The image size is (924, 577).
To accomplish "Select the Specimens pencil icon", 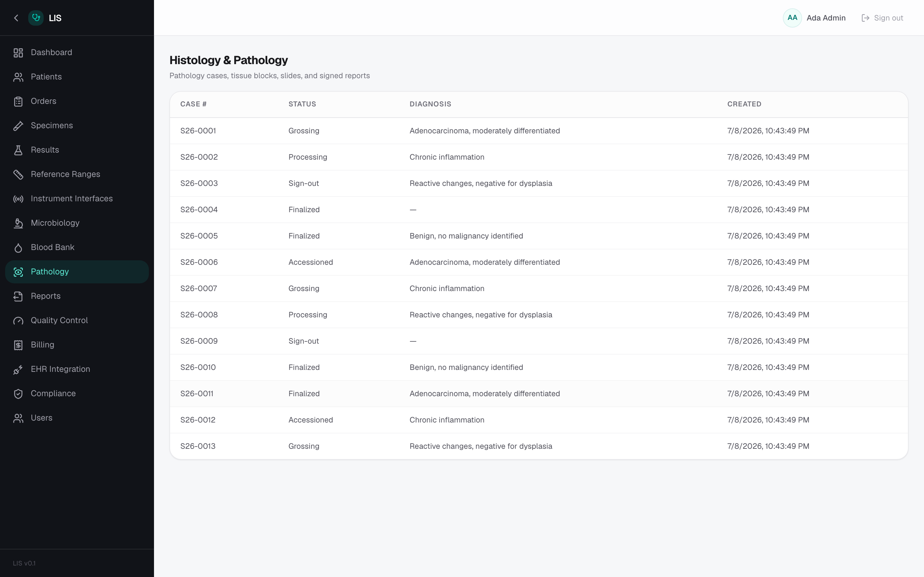I will point(18,126).
